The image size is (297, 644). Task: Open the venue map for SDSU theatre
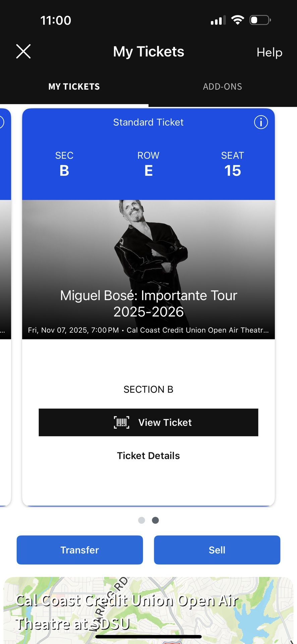coord(148,610)
